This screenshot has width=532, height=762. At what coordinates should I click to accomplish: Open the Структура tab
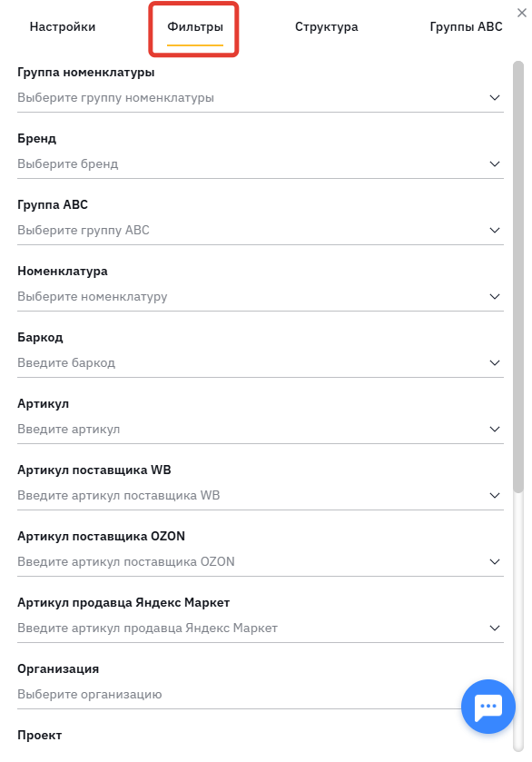(x=327, y=26)
